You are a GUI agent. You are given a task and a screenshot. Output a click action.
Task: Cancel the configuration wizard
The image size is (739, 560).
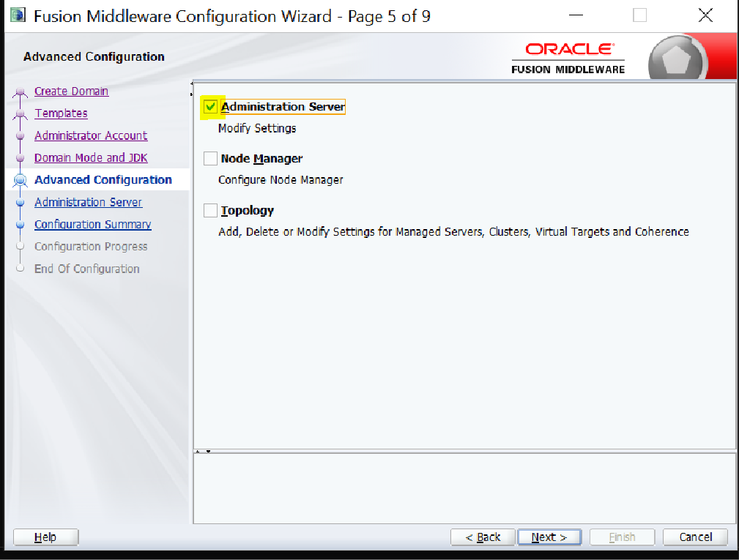[695, 537]
